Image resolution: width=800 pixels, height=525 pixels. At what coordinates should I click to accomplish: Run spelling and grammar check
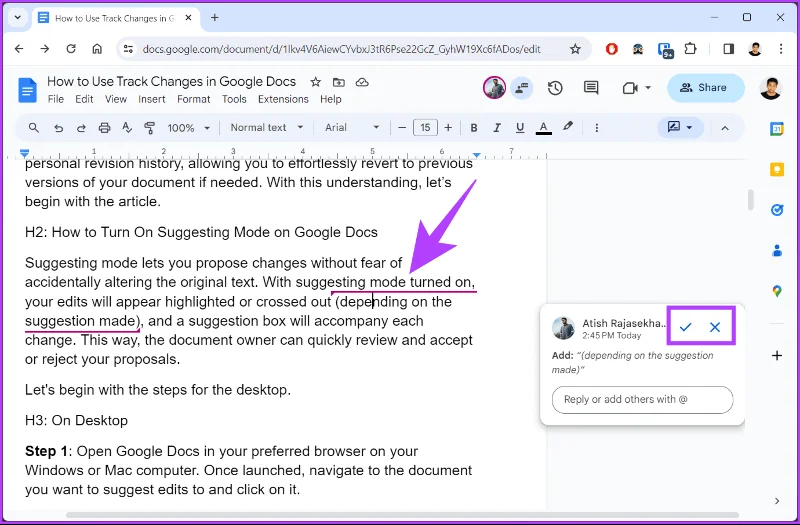(127, 128)
